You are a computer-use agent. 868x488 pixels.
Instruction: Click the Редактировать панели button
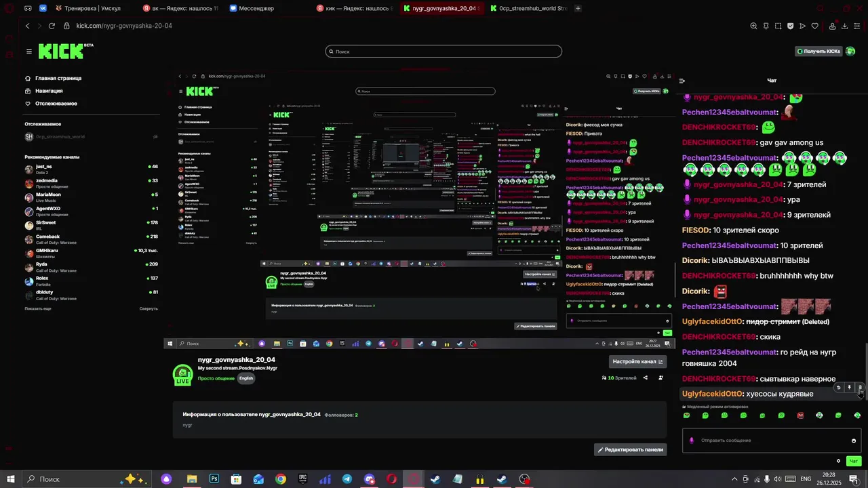point(631,449)
